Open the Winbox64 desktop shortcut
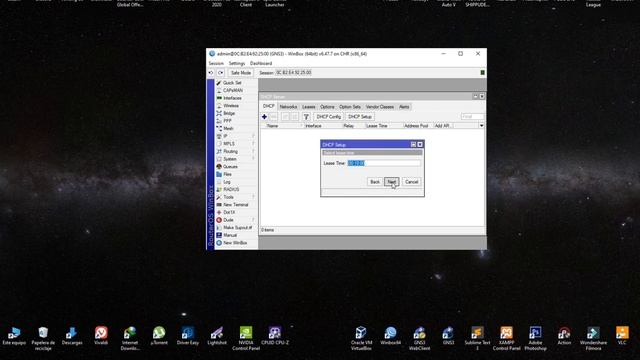This screenshot has width=640, height=360. click(390, 336)
